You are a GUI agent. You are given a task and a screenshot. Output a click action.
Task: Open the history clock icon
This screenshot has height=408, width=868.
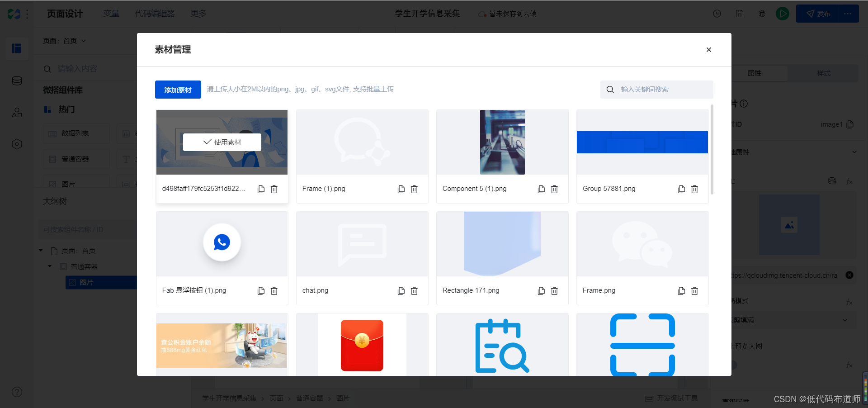[717, 14]
